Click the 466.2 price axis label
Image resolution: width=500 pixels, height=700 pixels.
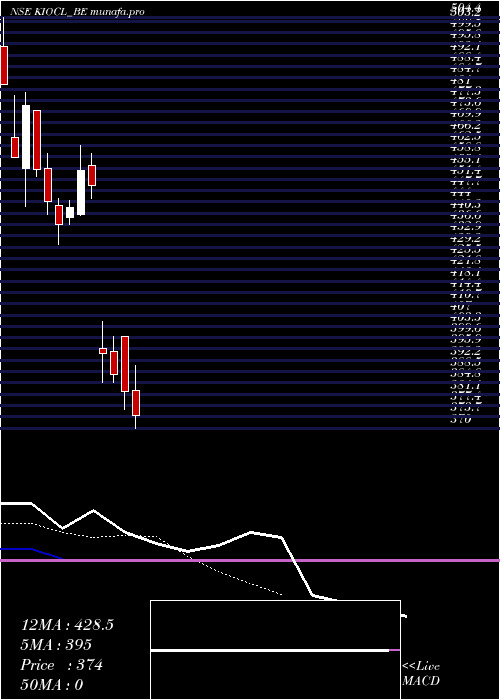465,127
